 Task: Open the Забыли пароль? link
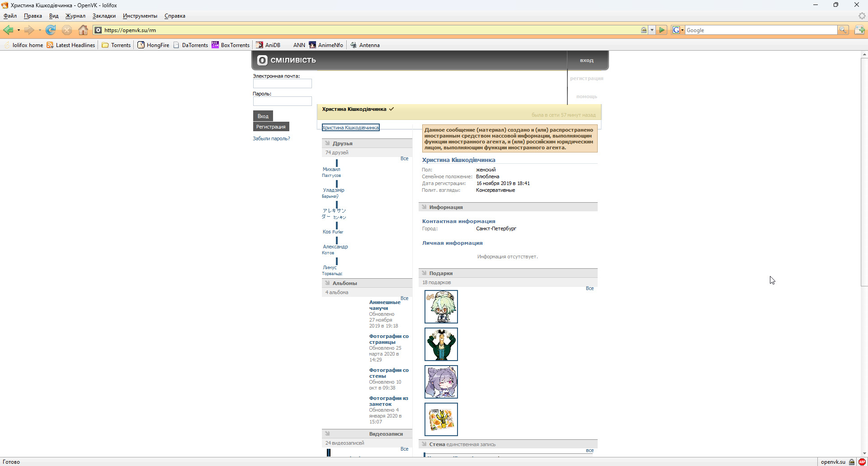pyautogui.click(x=271, y=138)
